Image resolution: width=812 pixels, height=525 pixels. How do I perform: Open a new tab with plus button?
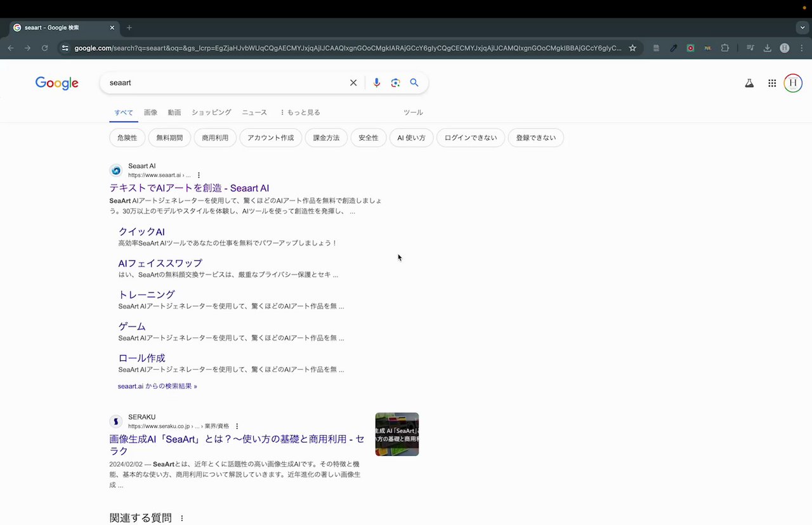pos(129,28)
